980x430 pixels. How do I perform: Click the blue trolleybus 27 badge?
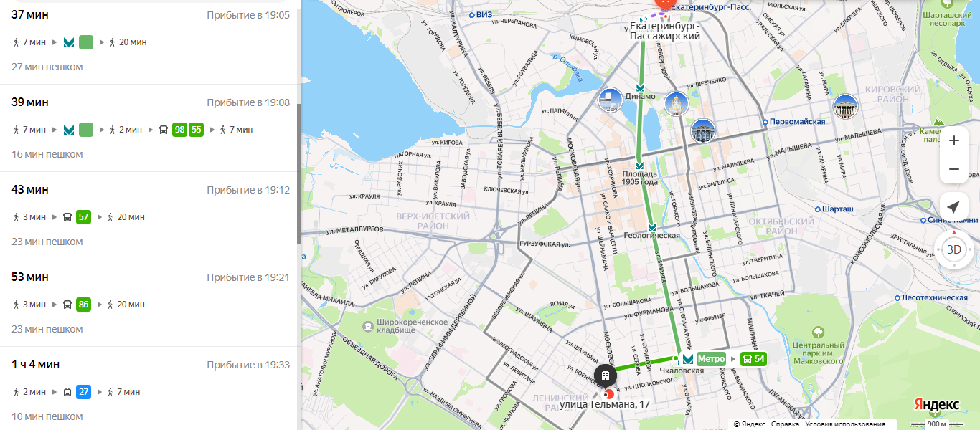coord(84,392)
